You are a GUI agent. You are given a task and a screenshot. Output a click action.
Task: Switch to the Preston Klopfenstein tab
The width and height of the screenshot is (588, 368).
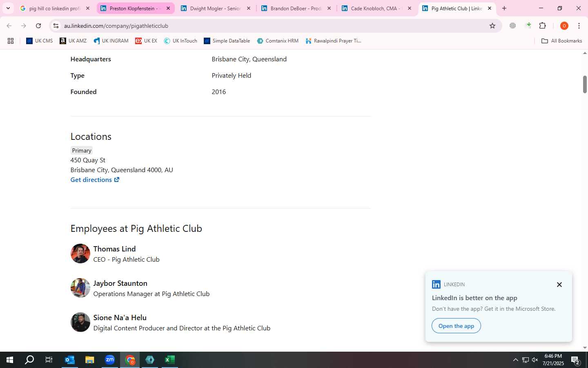pos(135,8)
